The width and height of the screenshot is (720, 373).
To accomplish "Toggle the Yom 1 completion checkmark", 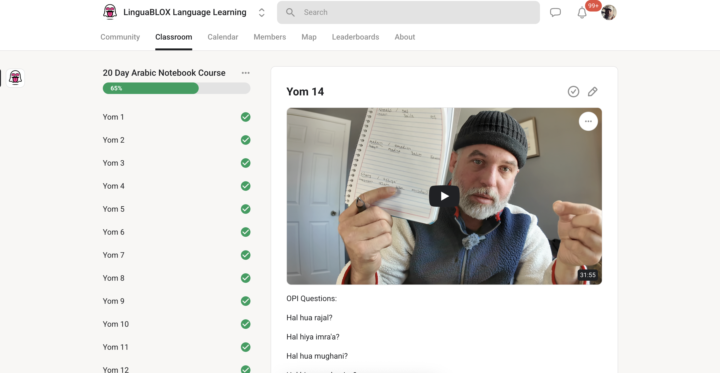I will point(246,117).
